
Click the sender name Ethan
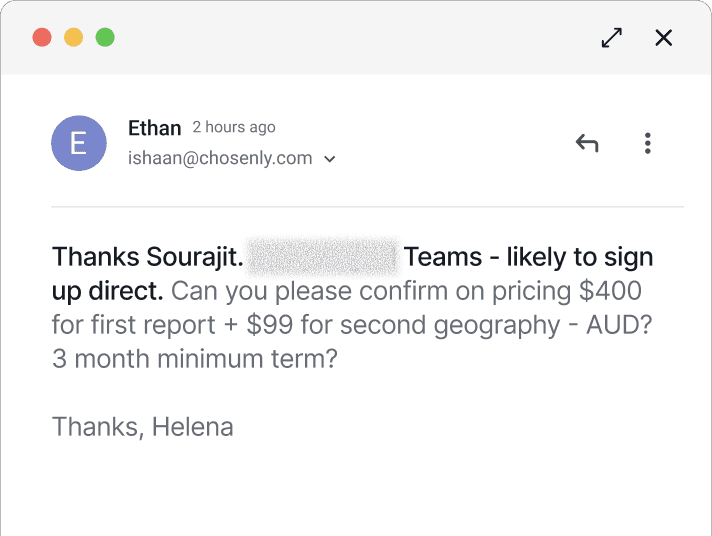tap(154, 128)
